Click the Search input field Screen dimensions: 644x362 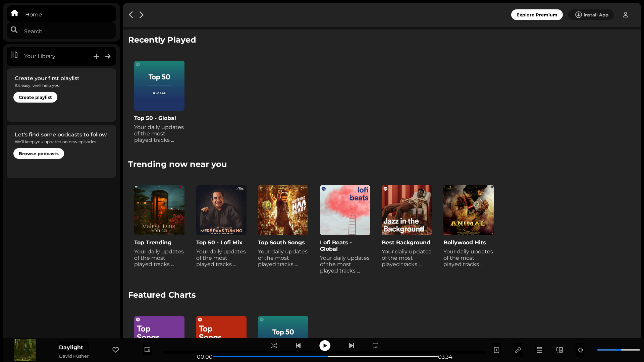(x=61, y=31)
